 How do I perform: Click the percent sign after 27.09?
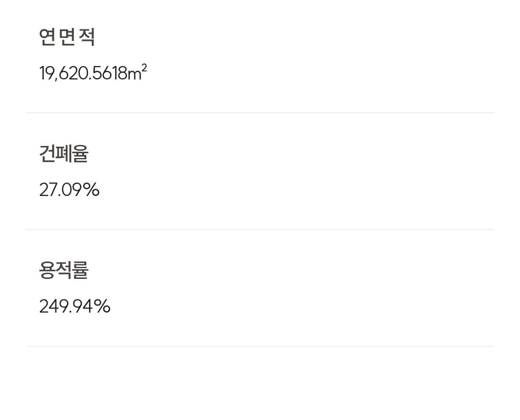click(91, 190)
